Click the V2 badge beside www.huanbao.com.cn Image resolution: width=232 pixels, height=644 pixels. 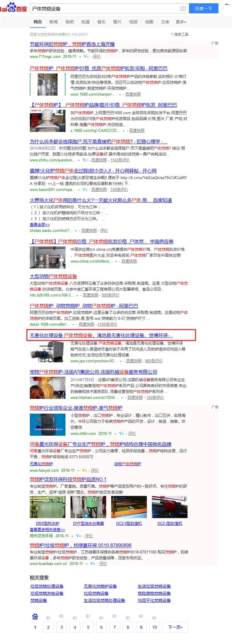pyautogui.click(x=92, y=563)
